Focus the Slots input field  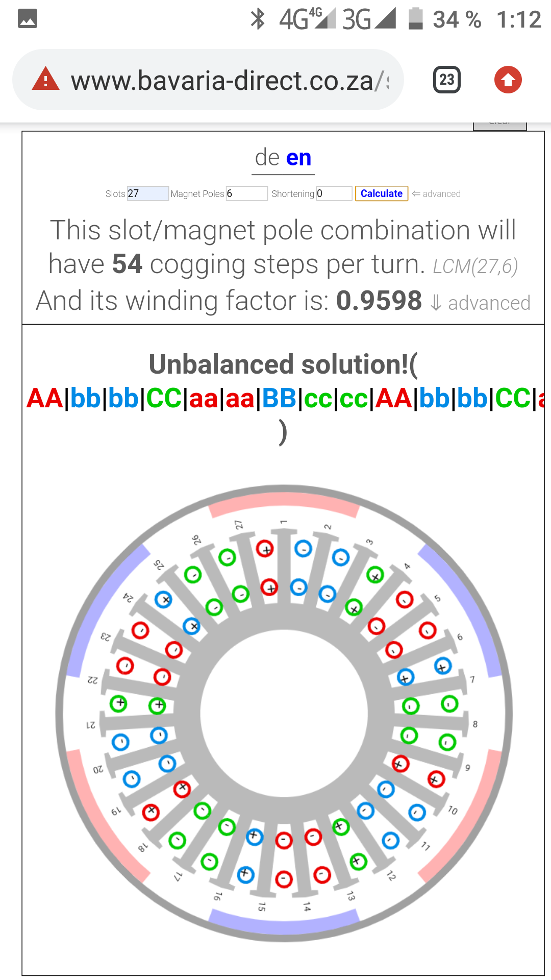tap(148, 193)
